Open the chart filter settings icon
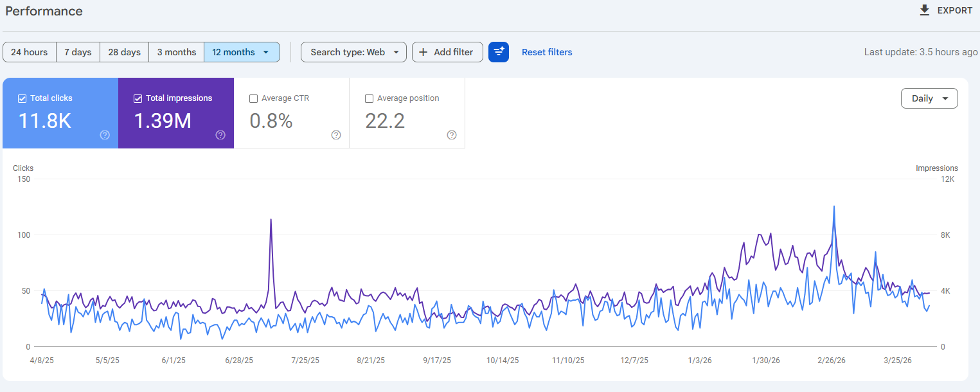The height and width of the screenshot is (392, 980). 499,52
